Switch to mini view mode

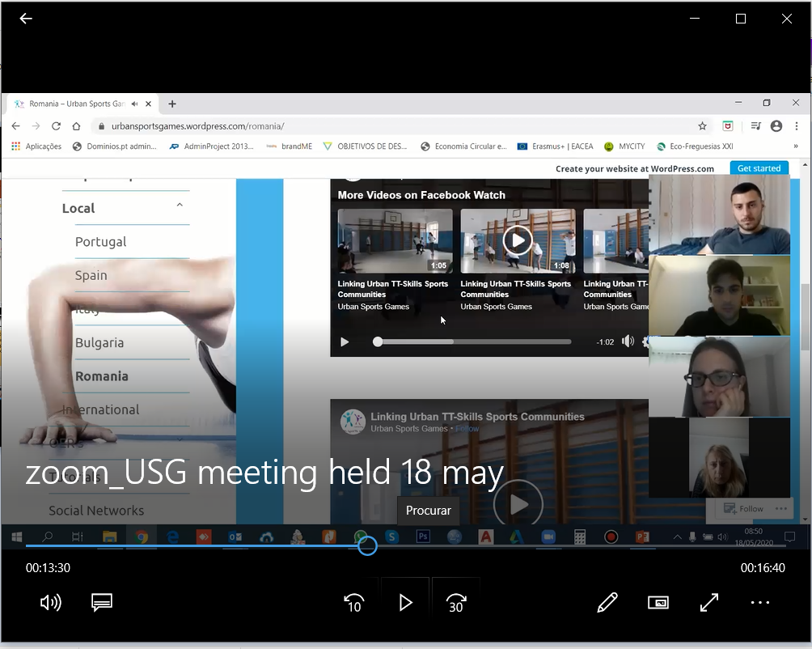pos(658,602)
